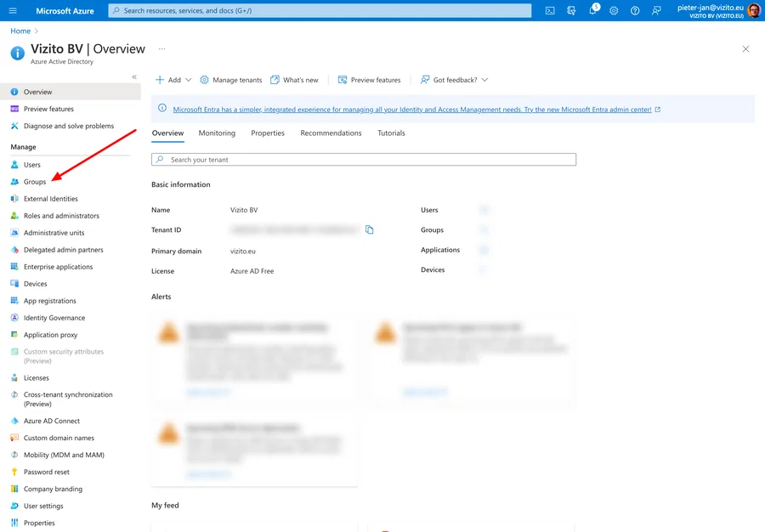The width and height of the screenshot is (765, 532).
Task: Go to App registrations
Action: 51,300
